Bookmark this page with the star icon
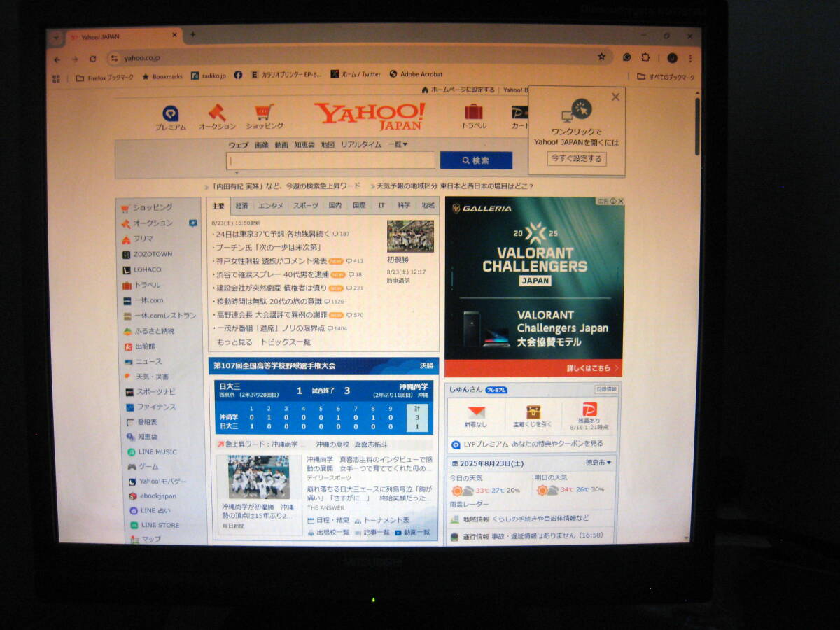Viewport: 840px width, 630px height. 601,57
